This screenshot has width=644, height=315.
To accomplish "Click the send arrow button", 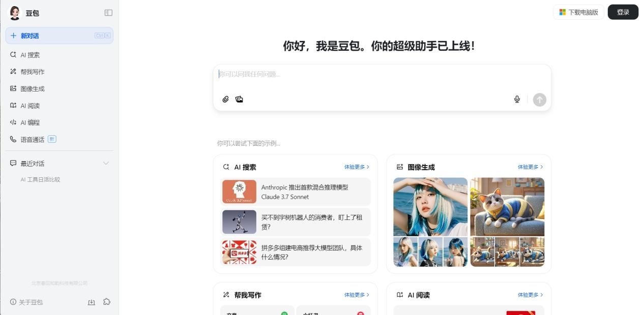I will coord(539,100).
